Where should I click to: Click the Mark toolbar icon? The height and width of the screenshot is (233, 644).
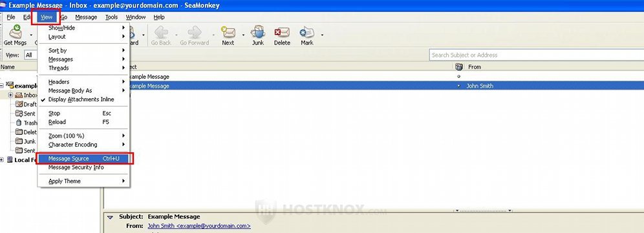click(x=306, y=32)
